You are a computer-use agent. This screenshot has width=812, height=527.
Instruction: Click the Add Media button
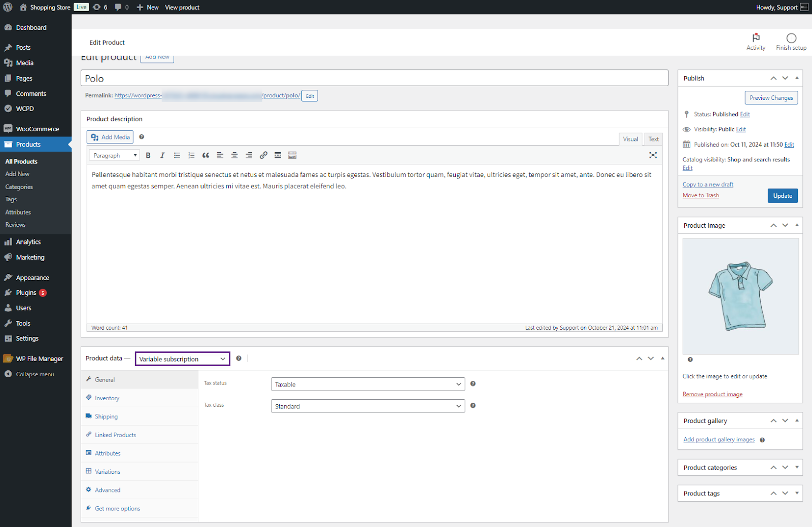[x=111, y=137]
